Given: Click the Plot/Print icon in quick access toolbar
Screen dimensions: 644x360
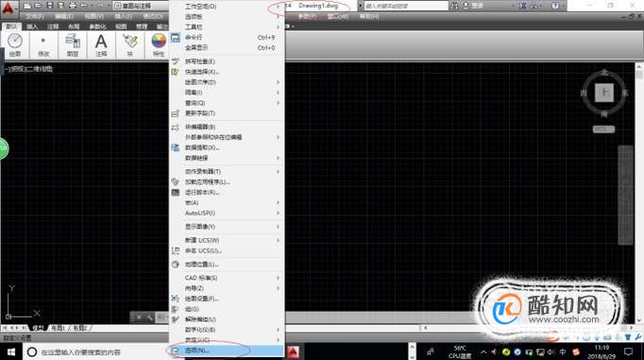Looking at the screenshot, I should (x=72, y=6).
